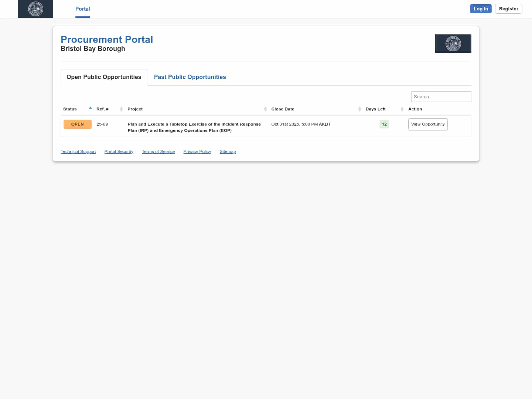Click View Opportunity for project 25-09

click(427, 124)
